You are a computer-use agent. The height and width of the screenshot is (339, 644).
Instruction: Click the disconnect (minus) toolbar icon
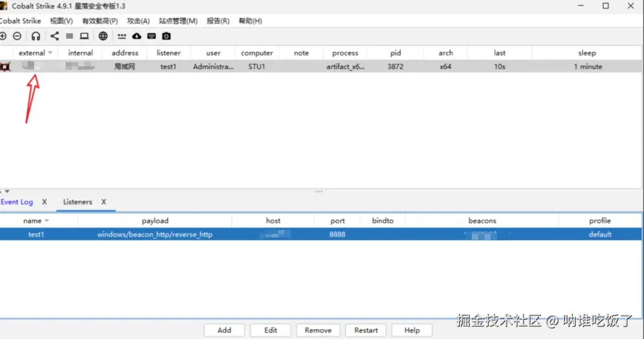(17, 36)
